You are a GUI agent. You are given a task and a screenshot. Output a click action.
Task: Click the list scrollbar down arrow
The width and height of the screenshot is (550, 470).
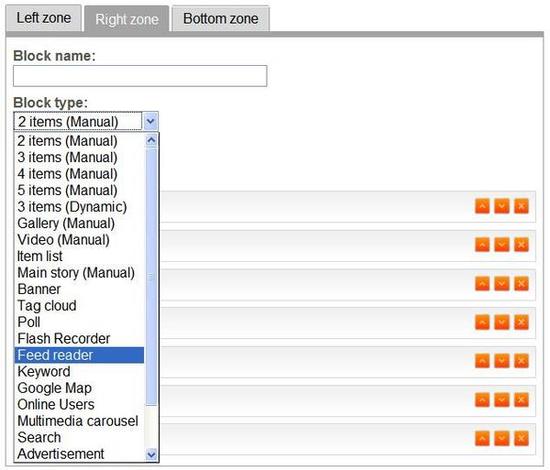pyautogui.click(x=151, y=455)
